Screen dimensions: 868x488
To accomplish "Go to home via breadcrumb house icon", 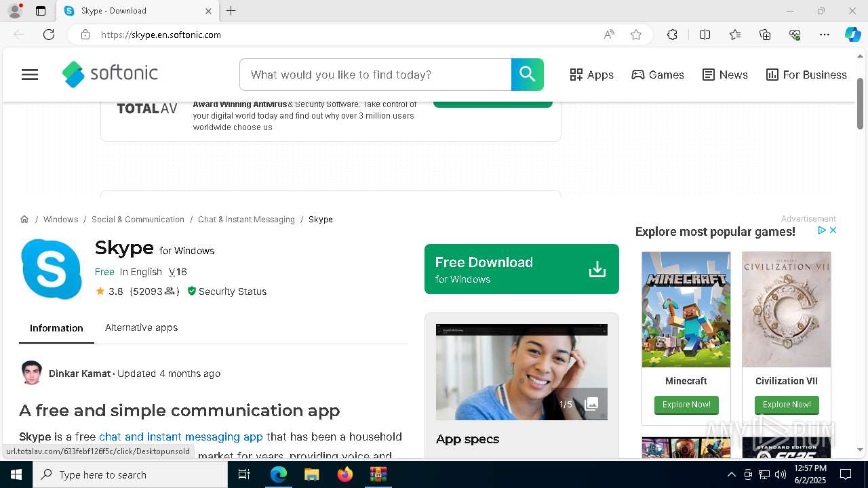I will [x=24, y=219].
